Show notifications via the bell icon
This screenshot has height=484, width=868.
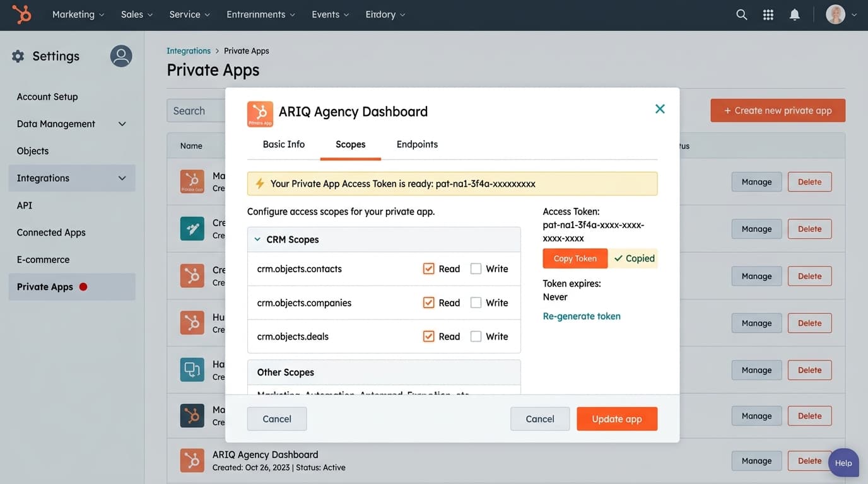795,14
